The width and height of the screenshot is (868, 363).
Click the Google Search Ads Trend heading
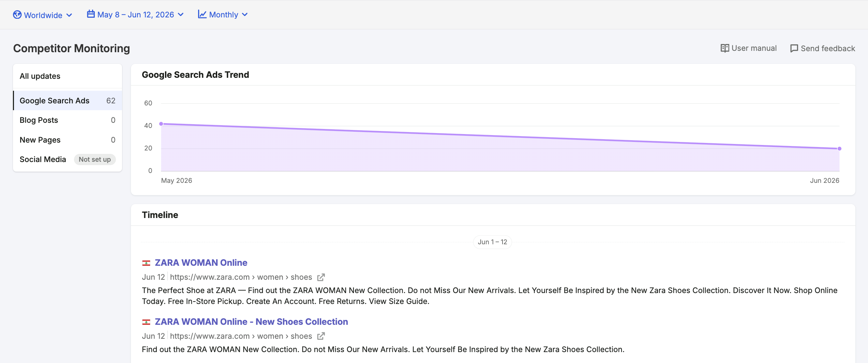[195, 75]
